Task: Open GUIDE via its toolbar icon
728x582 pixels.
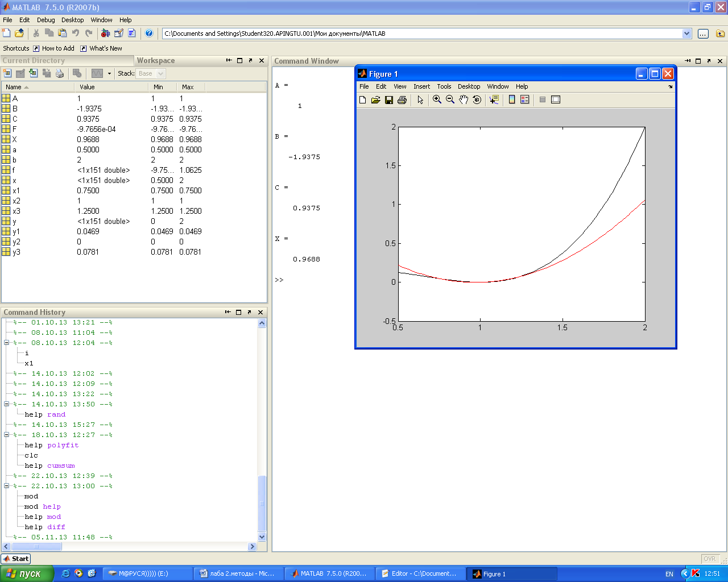Action: [119, 34]
